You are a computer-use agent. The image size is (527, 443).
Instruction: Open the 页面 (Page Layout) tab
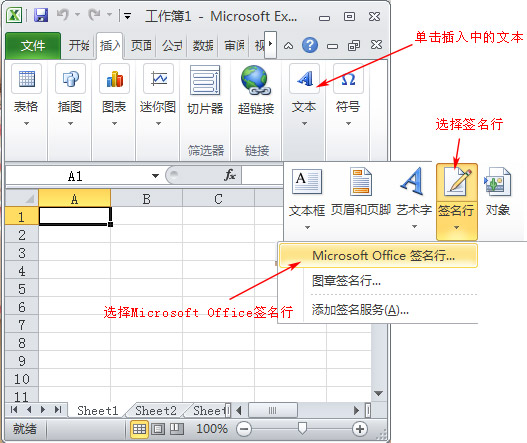141,45
